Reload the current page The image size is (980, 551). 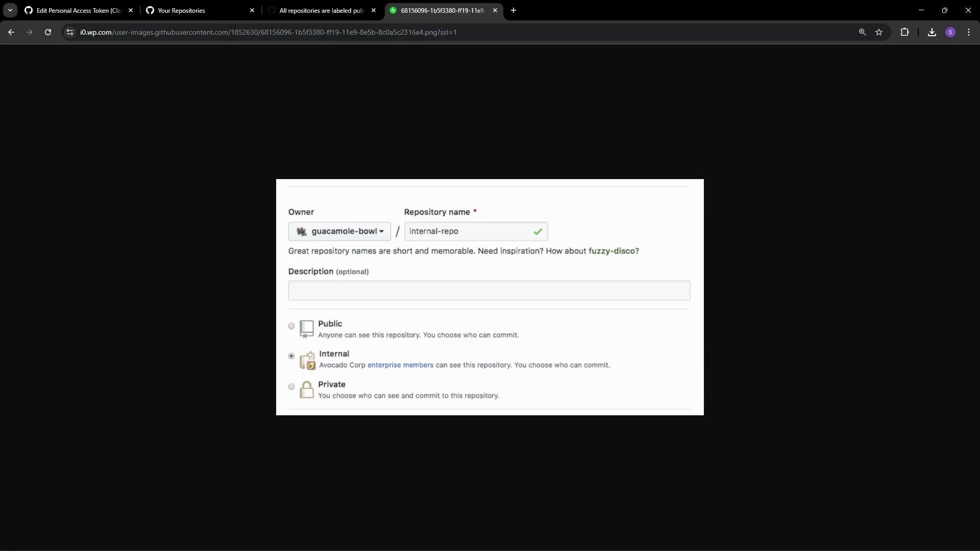tap(48, 32)
